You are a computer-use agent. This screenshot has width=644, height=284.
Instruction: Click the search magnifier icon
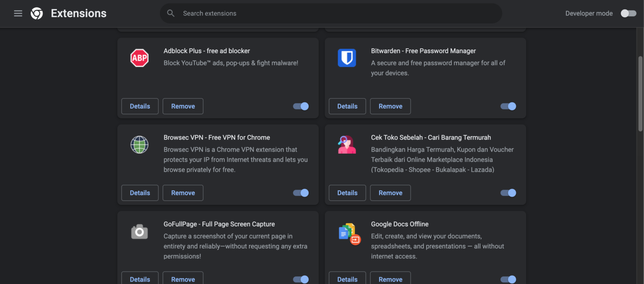pos(171,13)
